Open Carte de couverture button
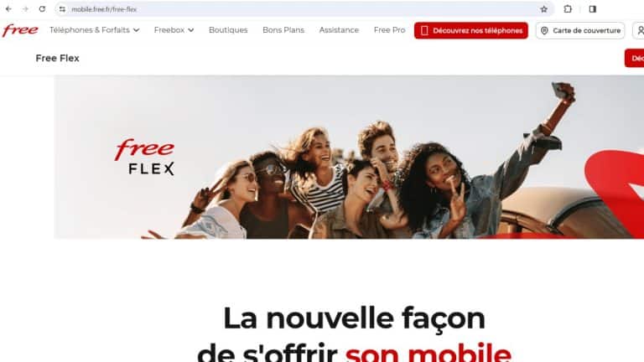644x362 pixels. pos(580,30)
